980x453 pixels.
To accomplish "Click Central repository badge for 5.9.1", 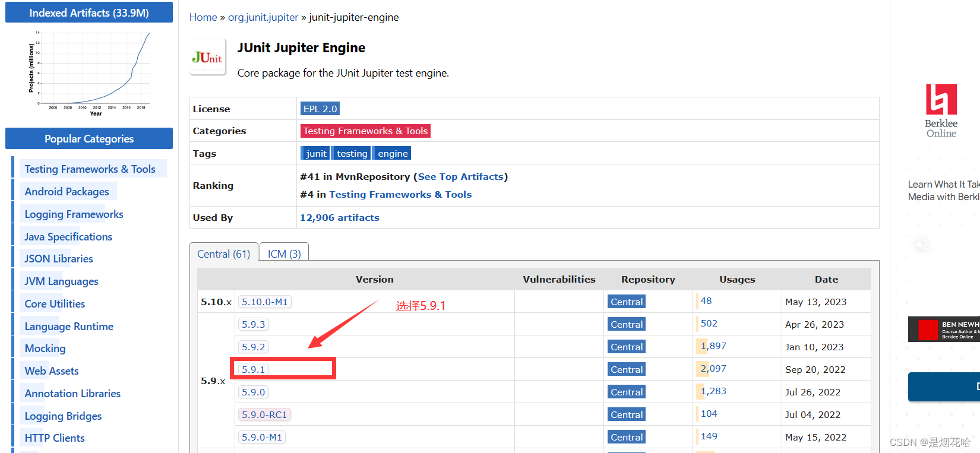I will click(x=627, y=369).
